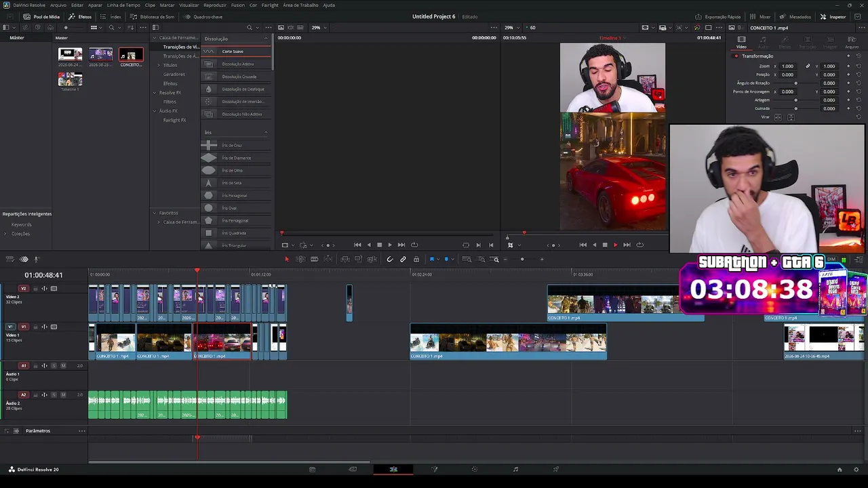
Task: Adjust the timeline zoom slider
Action: [522, 259]
